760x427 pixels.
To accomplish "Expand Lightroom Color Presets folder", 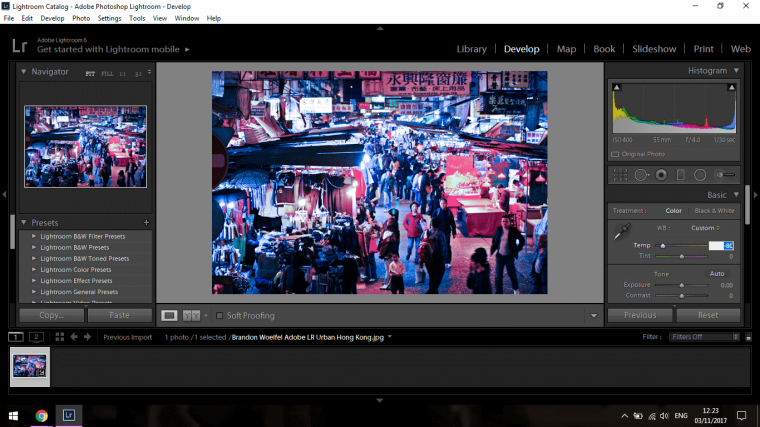I will coord(33,269).
